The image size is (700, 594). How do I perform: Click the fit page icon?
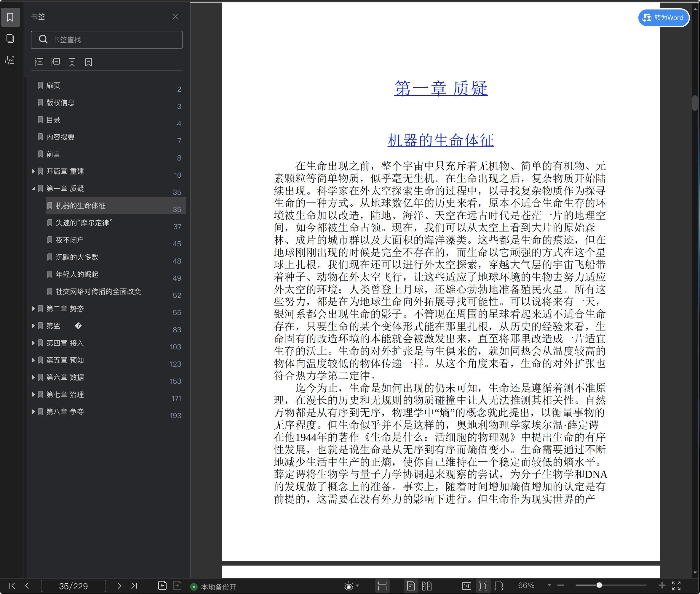click(x=482, y=586)
